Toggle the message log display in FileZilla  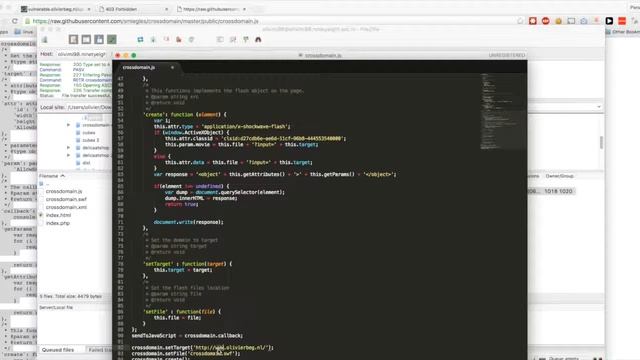click(73, 40)
